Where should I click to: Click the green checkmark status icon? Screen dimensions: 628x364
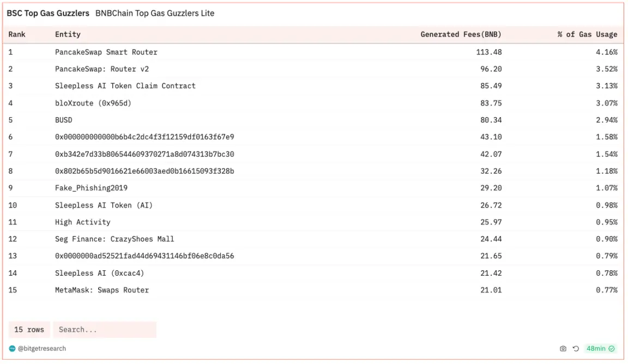[612, 349]
